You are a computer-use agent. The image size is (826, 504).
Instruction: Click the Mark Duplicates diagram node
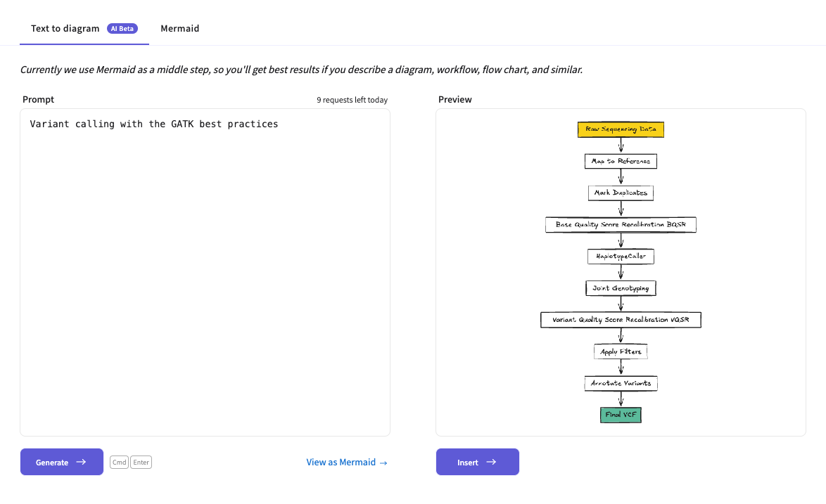click(621, 193)
